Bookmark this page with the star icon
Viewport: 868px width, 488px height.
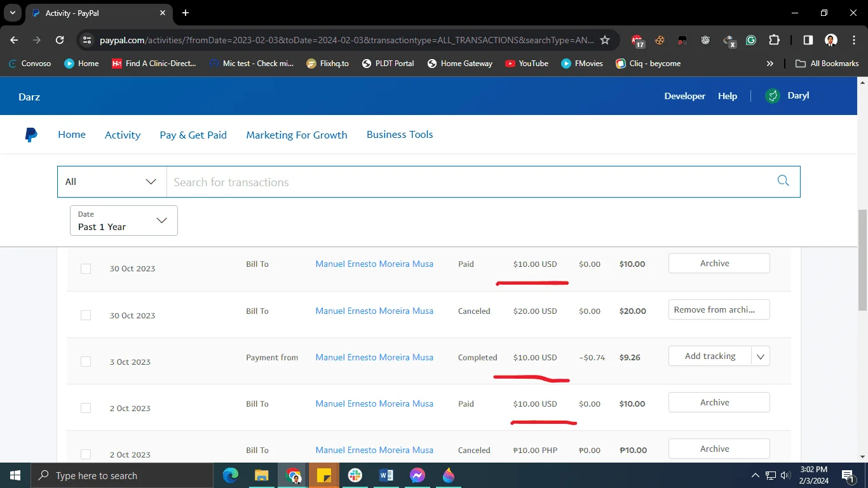605,40
